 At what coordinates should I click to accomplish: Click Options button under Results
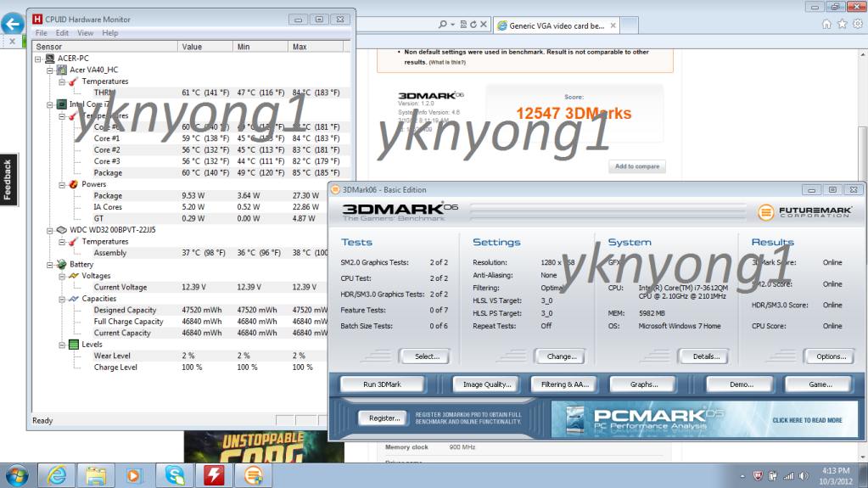tap(831, 356)
